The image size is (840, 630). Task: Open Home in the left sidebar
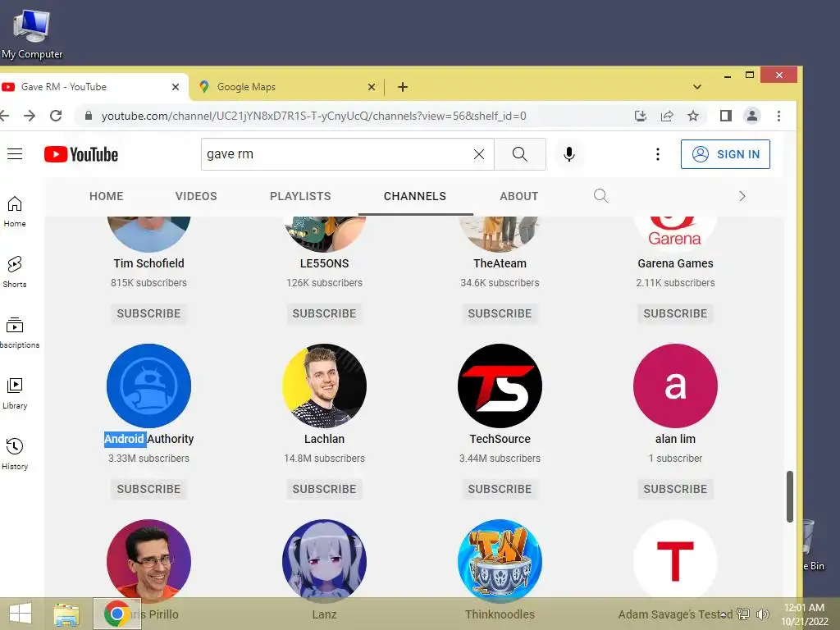click(15, 211)
